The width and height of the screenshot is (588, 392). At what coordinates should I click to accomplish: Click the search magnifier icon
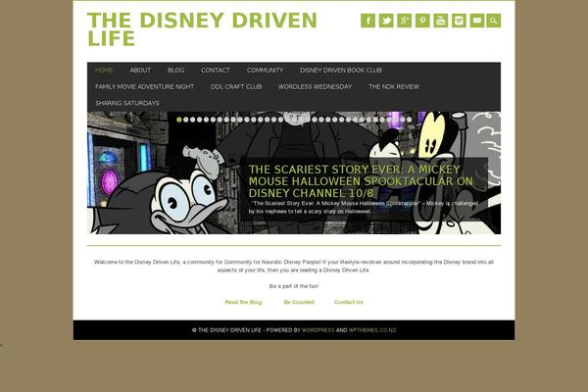[494, 21]
